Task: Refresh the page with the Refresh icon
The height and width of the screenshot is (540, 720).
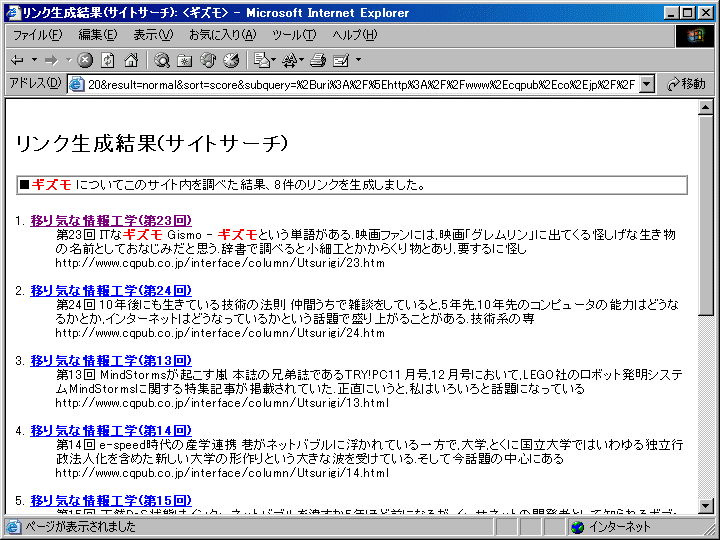Action: click(x=108, y=60)
